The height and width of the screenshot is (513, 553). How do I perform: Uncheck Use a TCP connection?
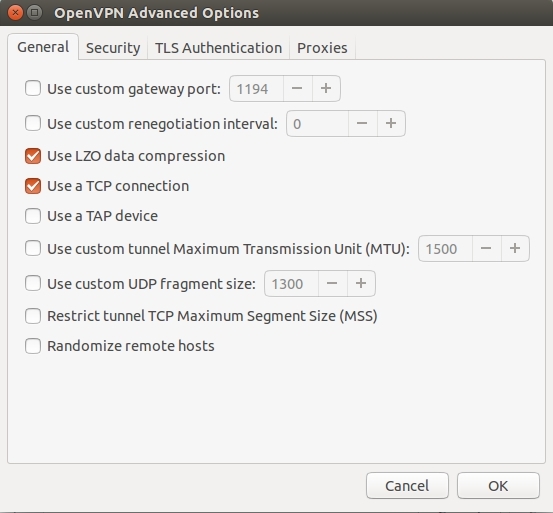(33, 186)
